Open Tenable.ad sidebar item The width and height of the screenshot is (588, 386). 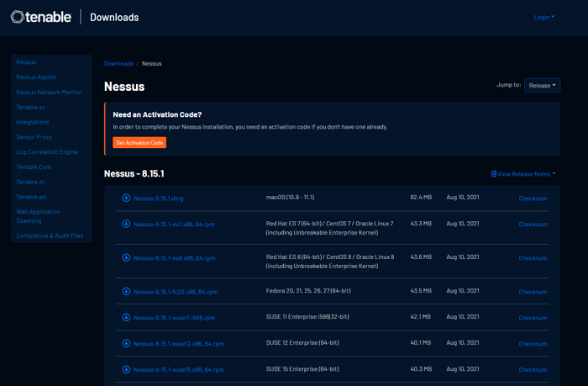click(x=31, y=197)
